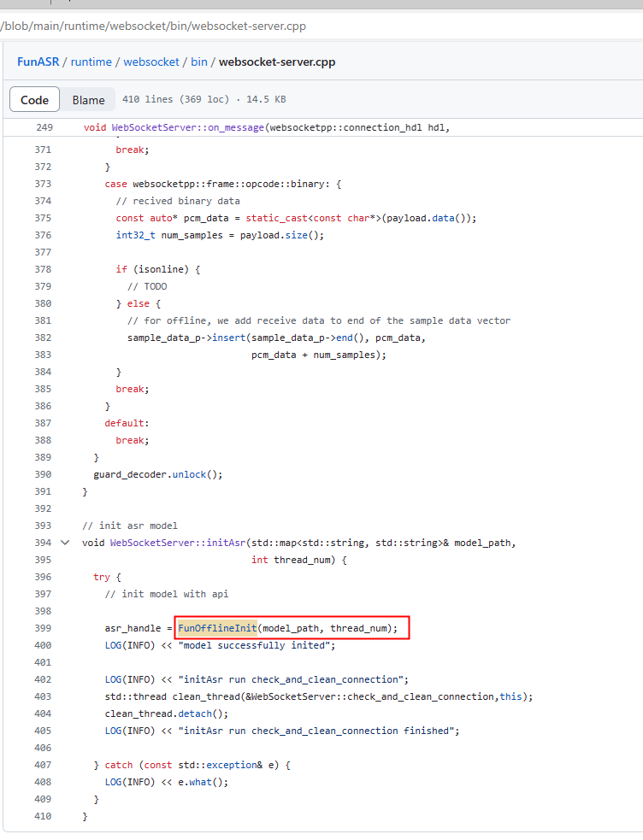This screenshot has width=643, height=840.
Task: Go to the runtime folder breadcrumb
Action: (x=91, y=62)
